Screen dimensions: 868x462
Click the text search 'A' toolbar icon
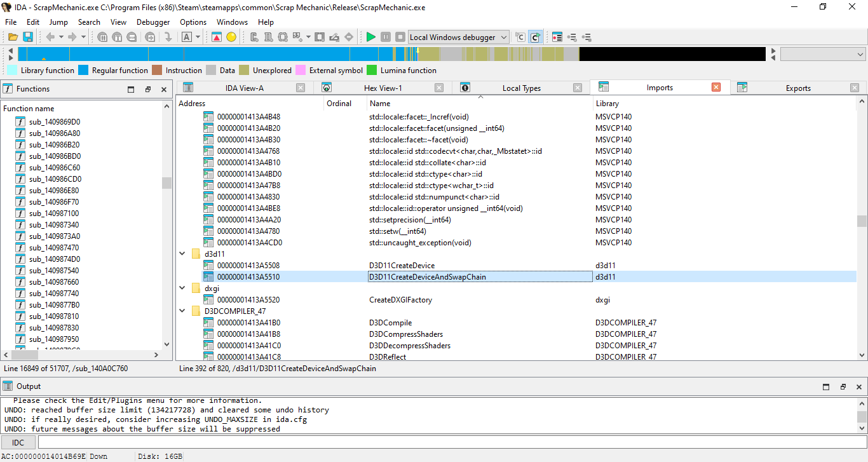pos(187,37)
